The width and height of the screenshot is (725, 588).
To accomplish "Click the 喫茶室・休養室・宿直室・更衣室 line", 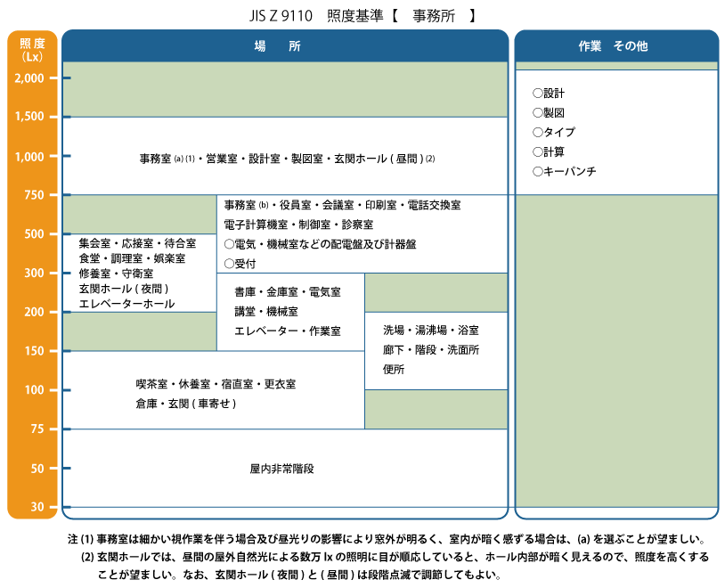I will (x=216, y=384).
